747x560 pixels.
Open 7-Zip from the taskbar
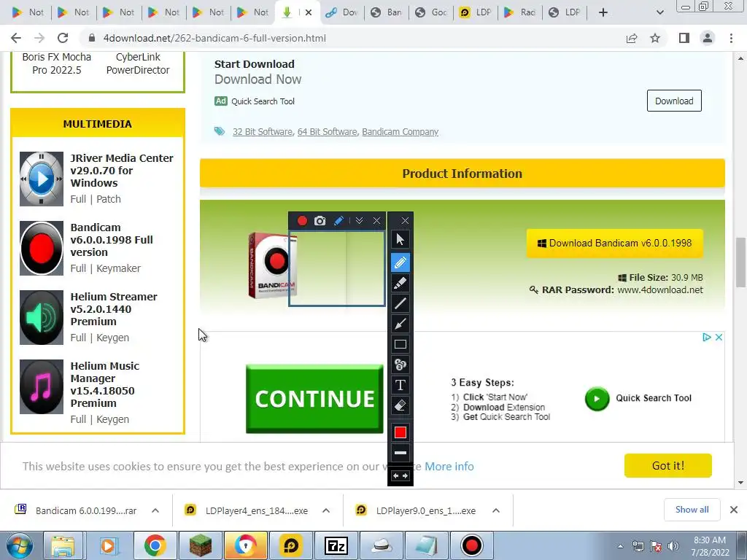coord(336,545)
